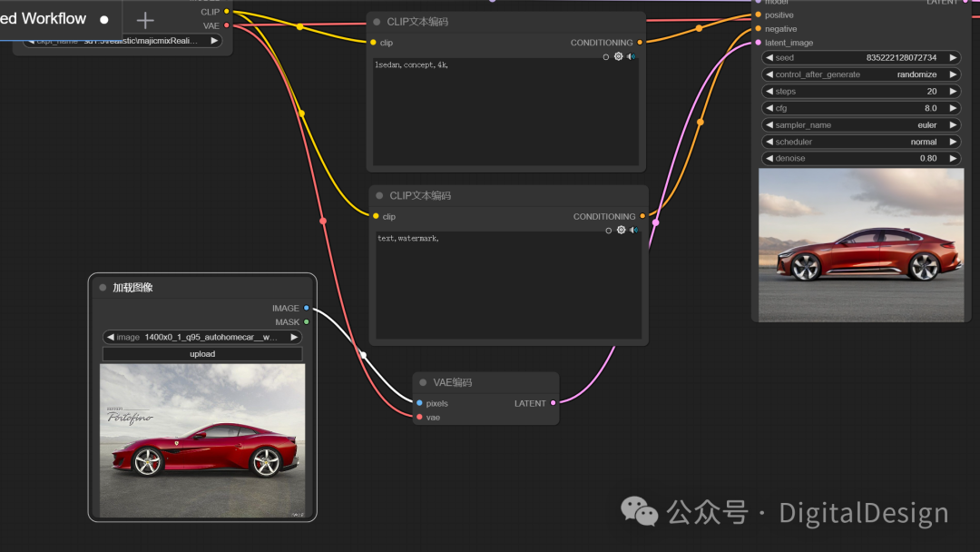Click the speaker icon on the positive prompt node
Image resolution: width=980 pixels, height=552 pixels.
(632, 55)
